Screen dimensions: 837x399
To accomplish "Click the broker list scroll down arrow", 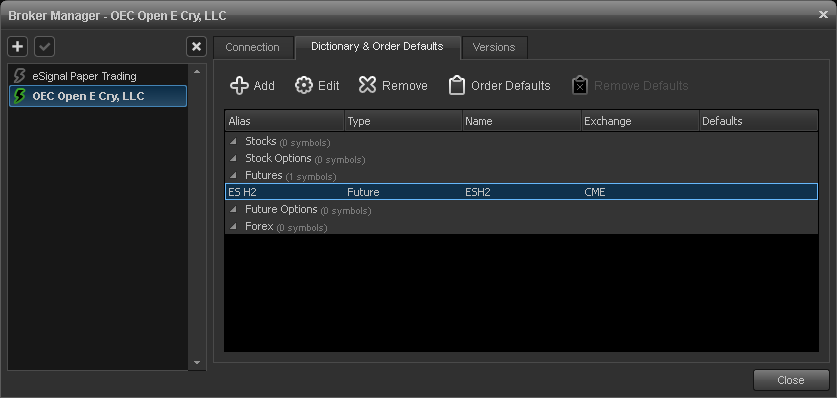I will point(197,362).
